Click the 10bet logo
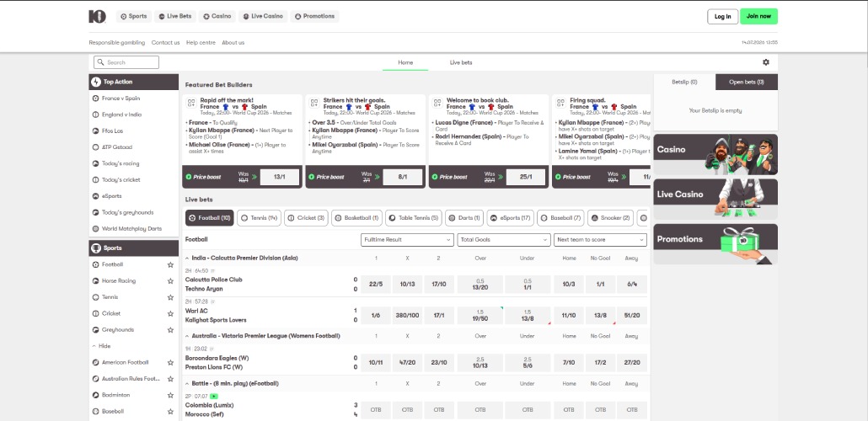 click(97, 17)
